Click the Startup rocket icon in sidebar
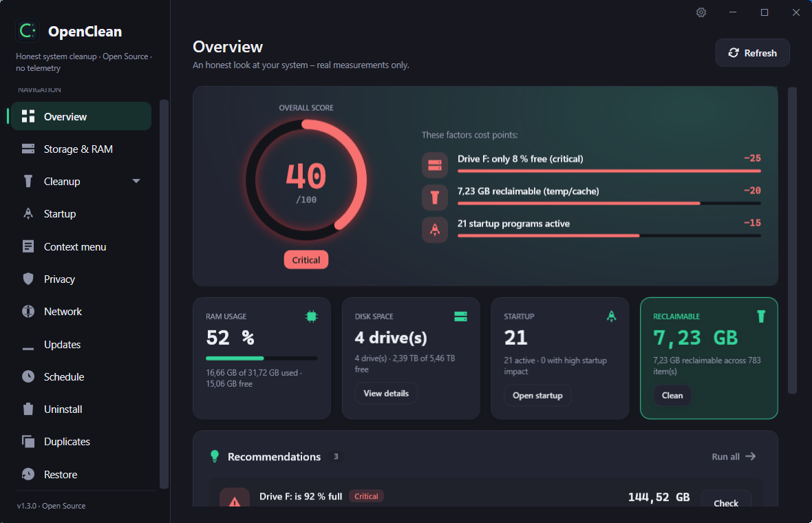Image resolution: width=812 pixels, height=523 pixels. (28, 214)
